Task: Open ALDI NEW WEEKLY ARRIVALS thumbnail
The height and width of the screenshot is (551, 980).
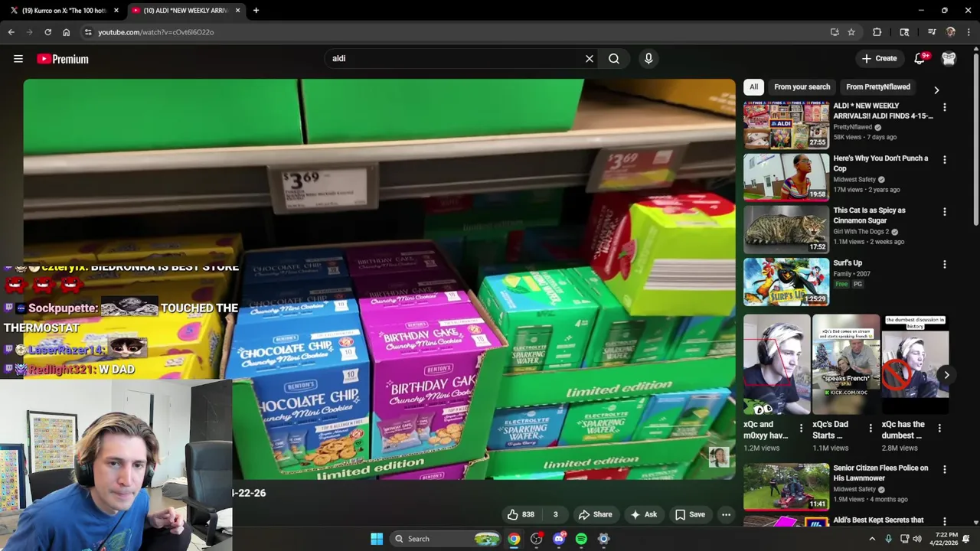Action: tap(786, 125)
